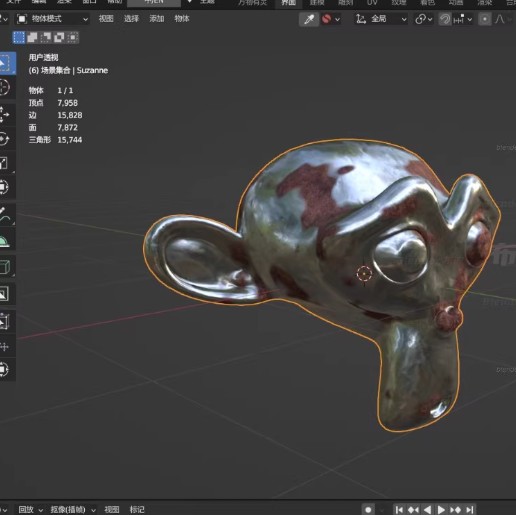
Task: Choose the Measure tool
Action: coord(5,240)
